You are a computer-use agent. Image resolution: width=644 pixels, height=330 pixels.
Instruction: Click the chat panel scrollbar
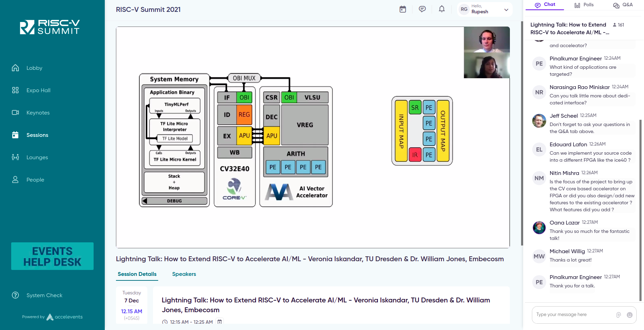point(640,210)
